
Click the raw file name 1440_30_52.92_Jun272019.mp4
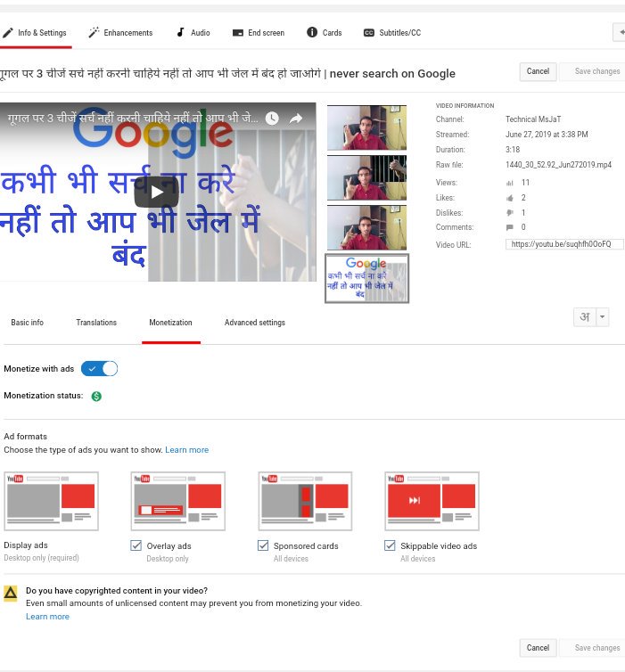(x=558, y=165)
